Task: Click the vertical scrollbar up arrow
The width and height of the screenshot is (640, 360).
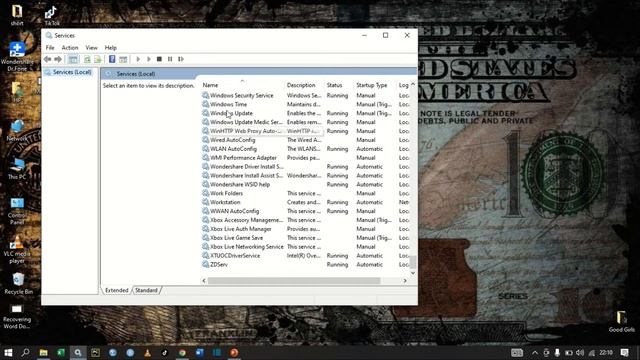Action: click(413, 84)
